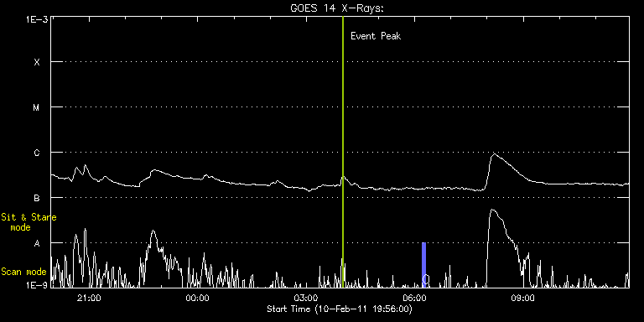Click the green Event Peak vertical line
Screen dimensions: 644x322
point(342,152)
